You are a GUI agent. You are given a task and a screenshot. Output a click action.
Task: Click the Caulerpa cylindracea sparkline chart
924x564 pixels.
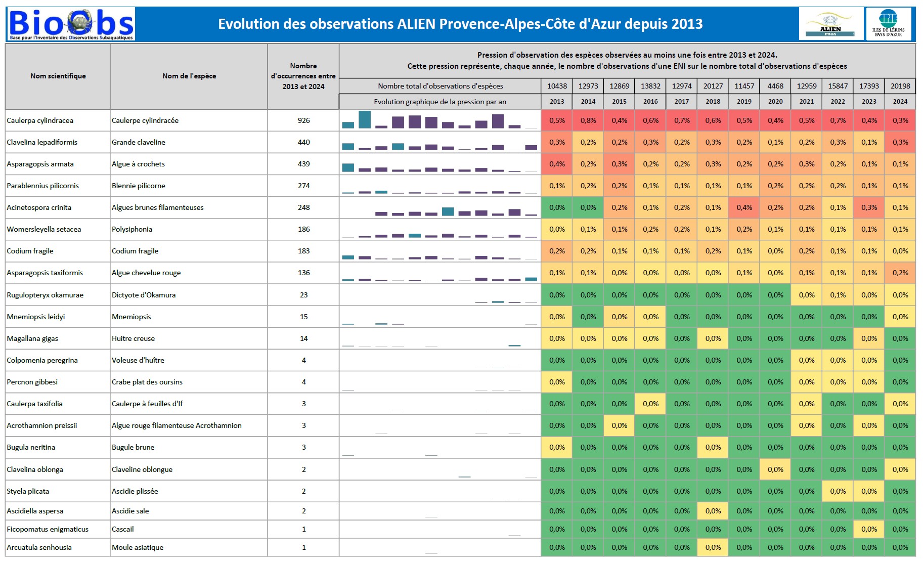pyautogui.click(x=439, y=121)
